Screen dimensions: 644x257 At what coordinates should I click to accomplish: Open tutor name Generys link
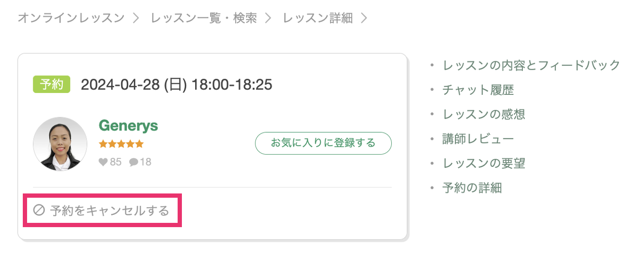click(x=128, y=126)
